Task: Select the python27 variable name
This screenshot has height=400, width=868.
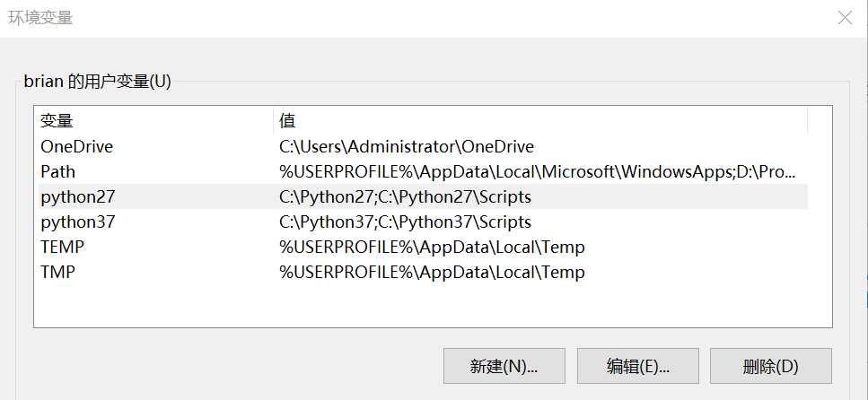Action: pyautogui.click(x=78, y=196)
